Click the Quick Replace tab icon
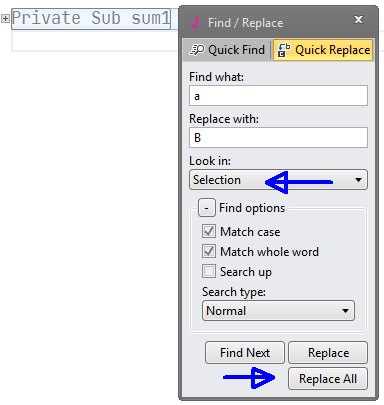This screenshot has width=384, height=405. [284, 50]
